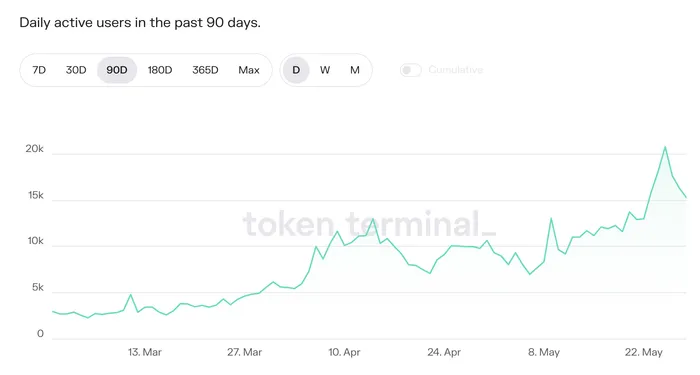
Task: Click the peak point above 20k
Action: point(665,147)
